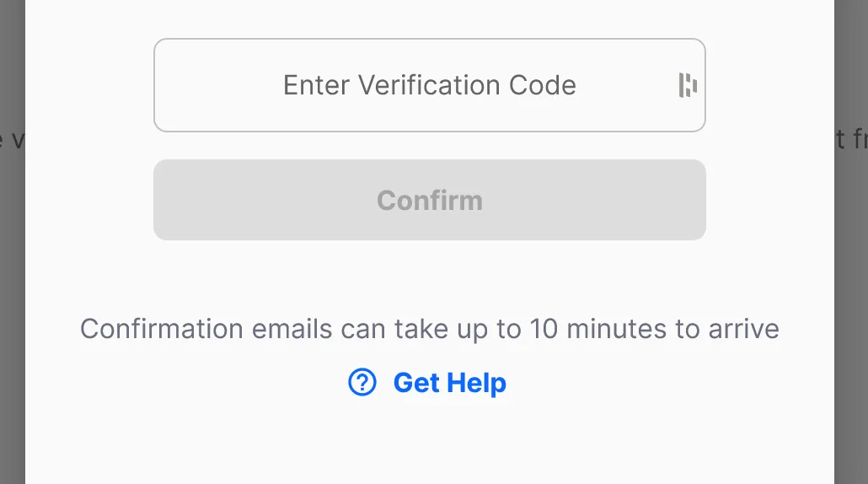868x484 pixels.
Task: Click the word 'Code' in the input placeholder
Action: pyautogui.click(x=543, y=85)
